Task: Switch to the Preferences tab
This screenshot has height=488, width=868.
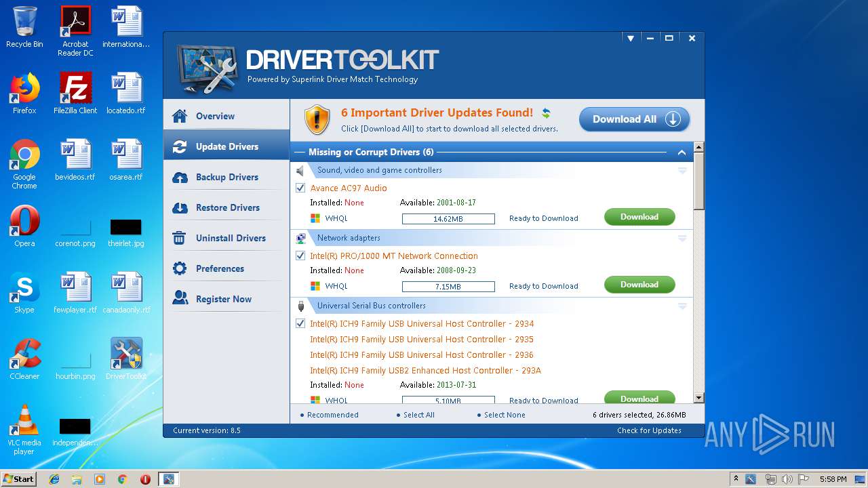Action: tap(226, 268)
